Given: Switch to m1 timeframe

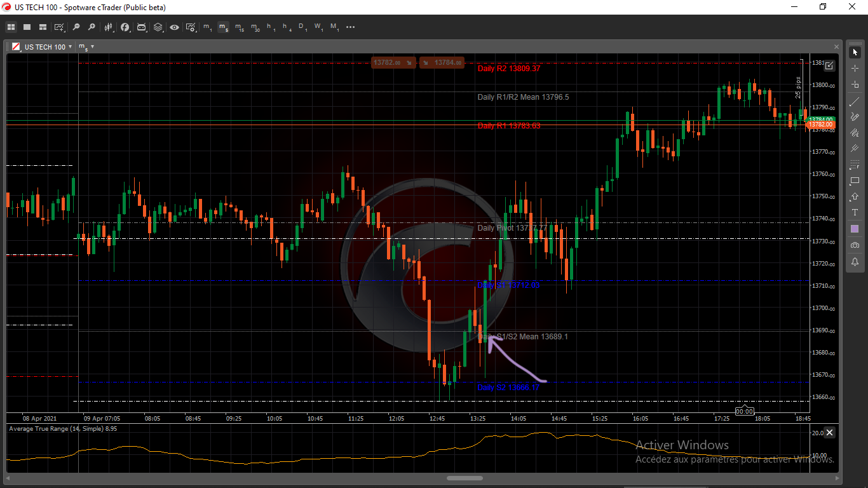Looking at the screenshot, I should click(x=208, y=27).
